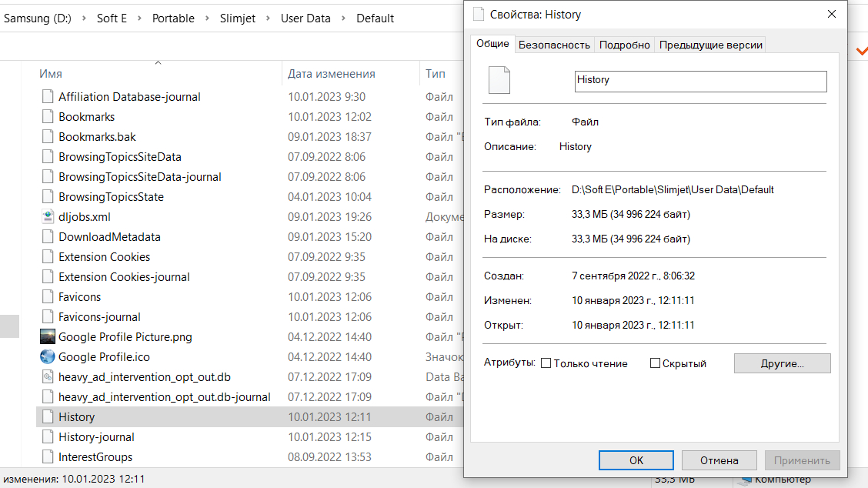This screenshot has height=488, width=868.
Task: Click the History filename text field
Action: point(700,80)
